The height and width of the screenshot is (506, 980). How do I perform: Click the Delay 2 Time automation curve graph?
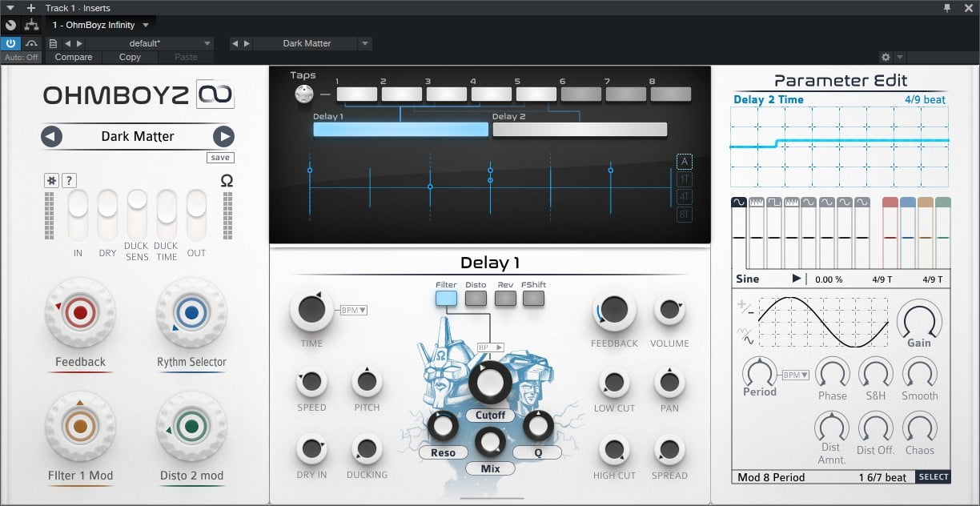pos(839,148)
